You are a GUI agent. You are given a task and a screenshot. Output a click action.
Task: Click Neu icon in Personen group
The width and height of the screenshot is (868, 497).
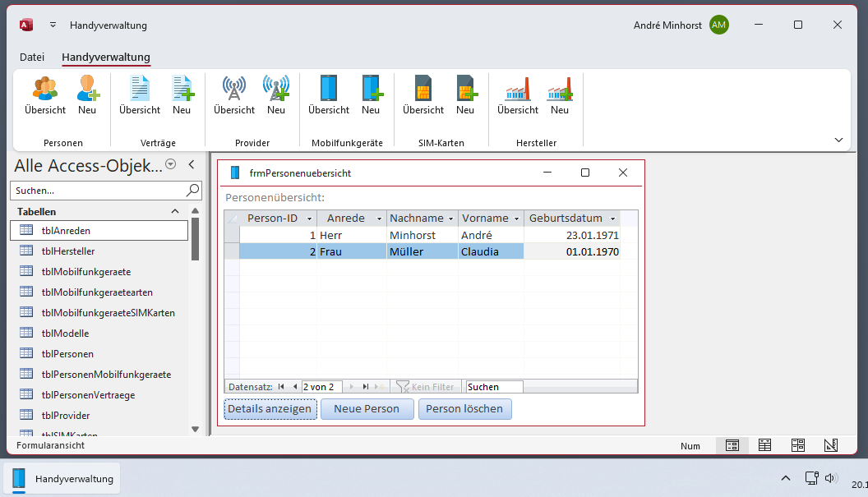[x=87, y=94]
